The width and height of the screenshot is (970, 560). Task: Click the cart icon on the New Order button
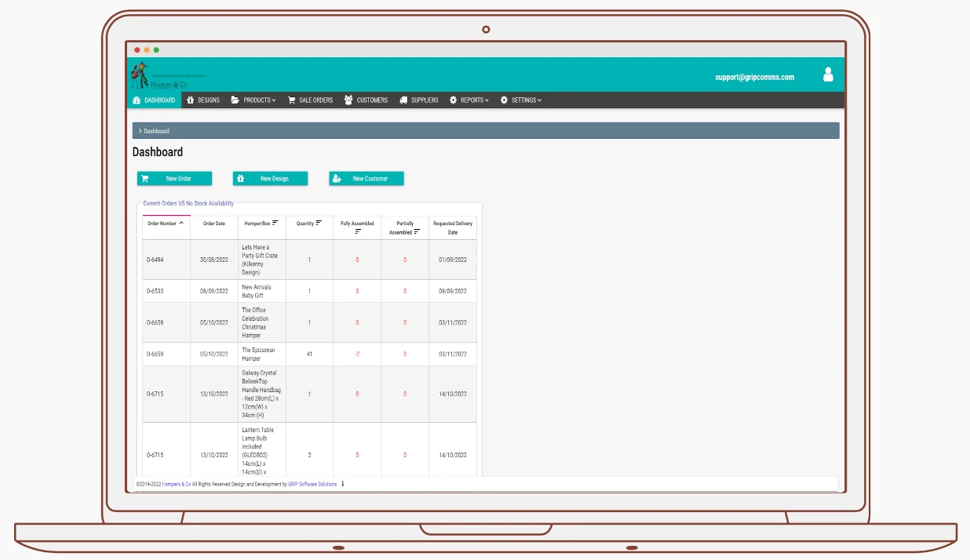pos(145,179)
